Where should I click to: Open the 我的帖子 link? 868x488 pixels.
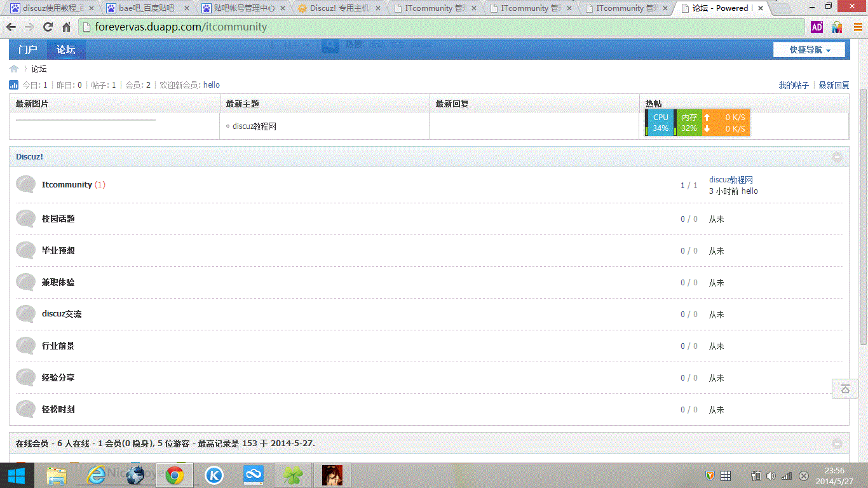pyautogui.click(x=794, y=85)
